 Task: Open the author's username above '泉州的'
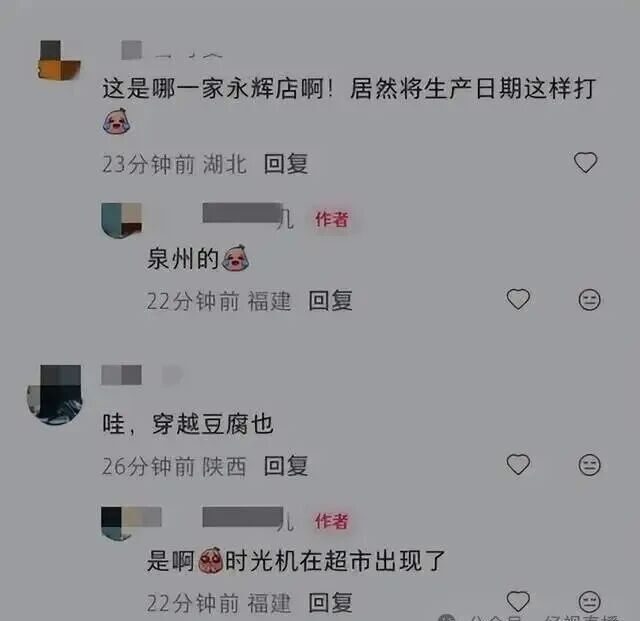click(x=248, y=215)
